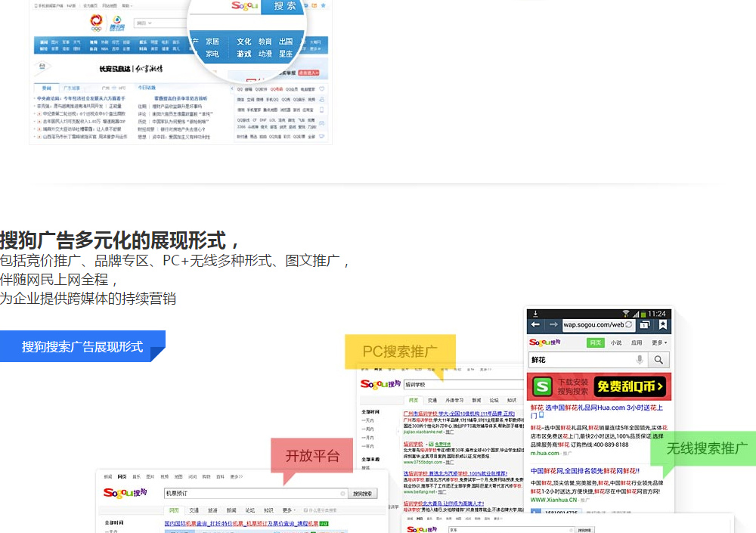
Task: Click the blue 搜狗搜索广告展现形式 button
Action: point(82,346)
